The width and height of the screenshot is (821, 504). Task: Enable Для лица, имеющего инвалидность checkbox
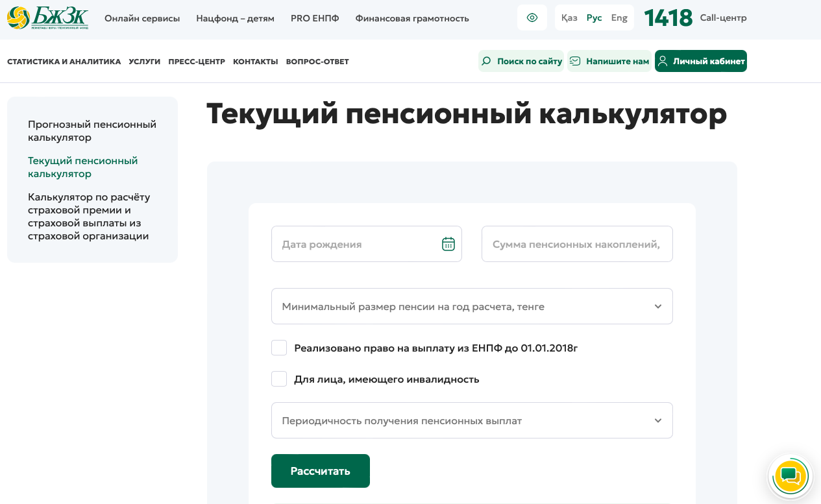[279, 379]
